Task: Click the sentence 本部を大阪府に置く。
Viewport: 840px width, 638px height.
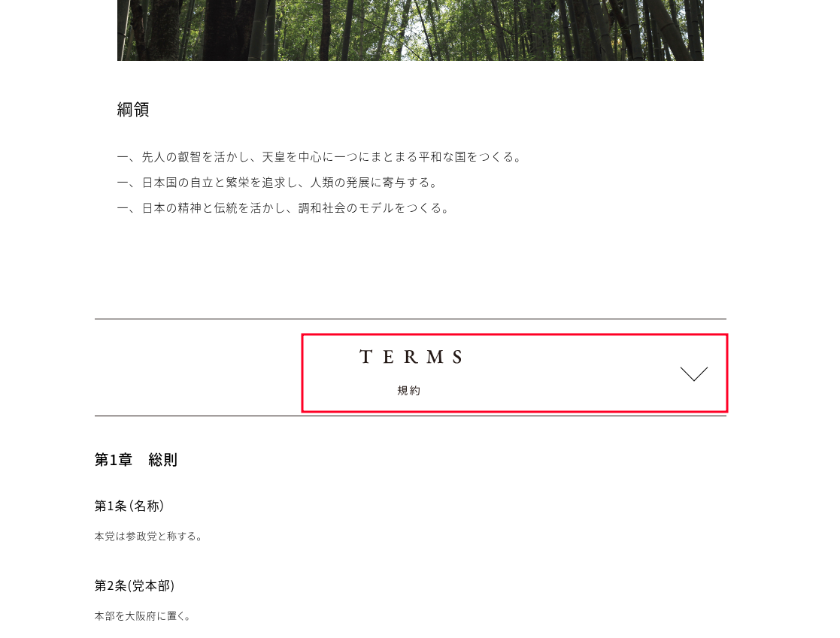Action: (x=143, y=616)
